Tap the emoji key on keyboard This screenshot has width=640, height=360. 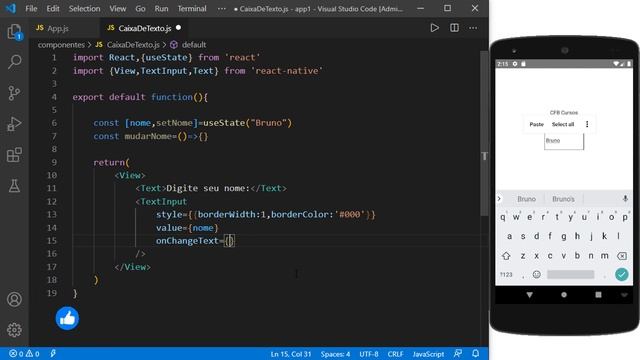point(536,274)
